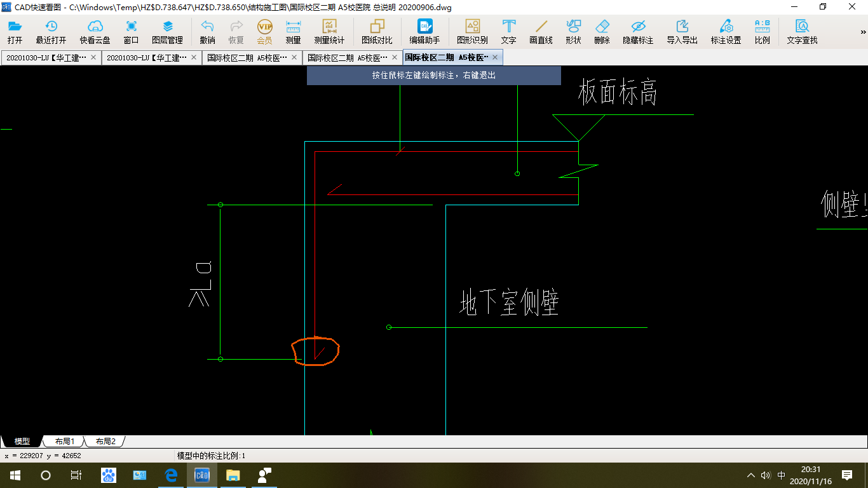The width and height of the screenshot is (868, 488).
Task: Click the 模型中的标注比例:1 status text
Action: click(x=211, y=456)
